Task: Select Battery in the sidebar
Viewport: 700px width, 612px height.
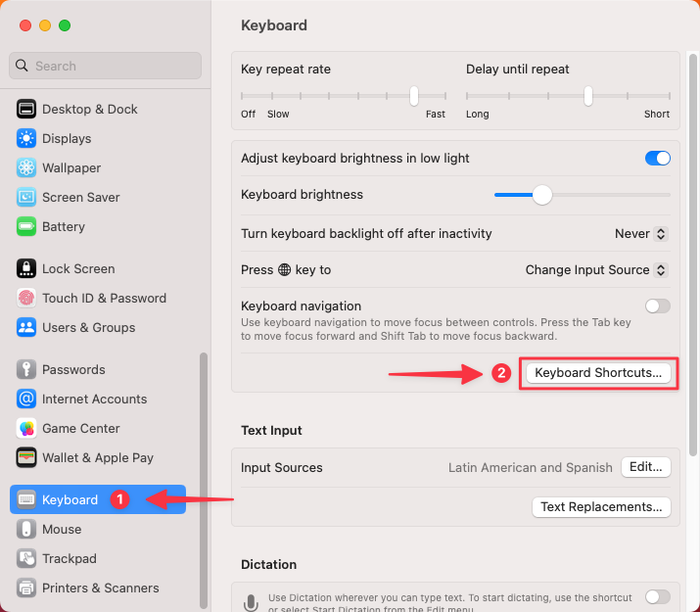Action: (x=98, y=227)
